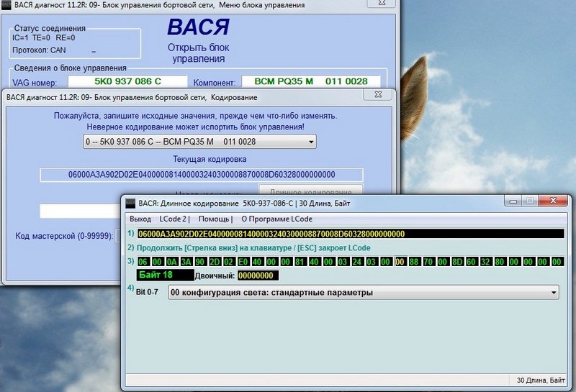This screenshot has height=392, width=576.
Task: Click the long coding hex string field in row 1
Action: coord(351,234)
